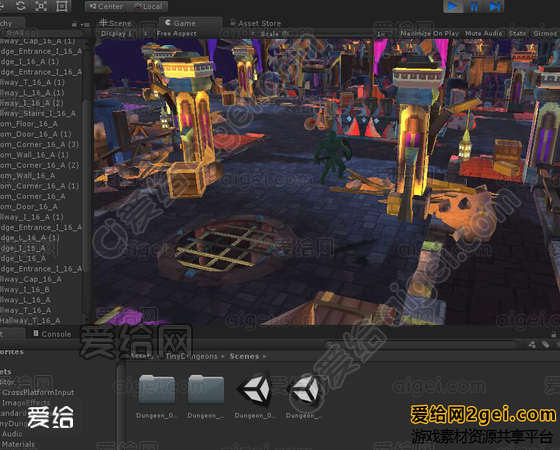The image size is (560, 450).
Task: Toggle handle rotation with the Local button
Action: (148, 6)
